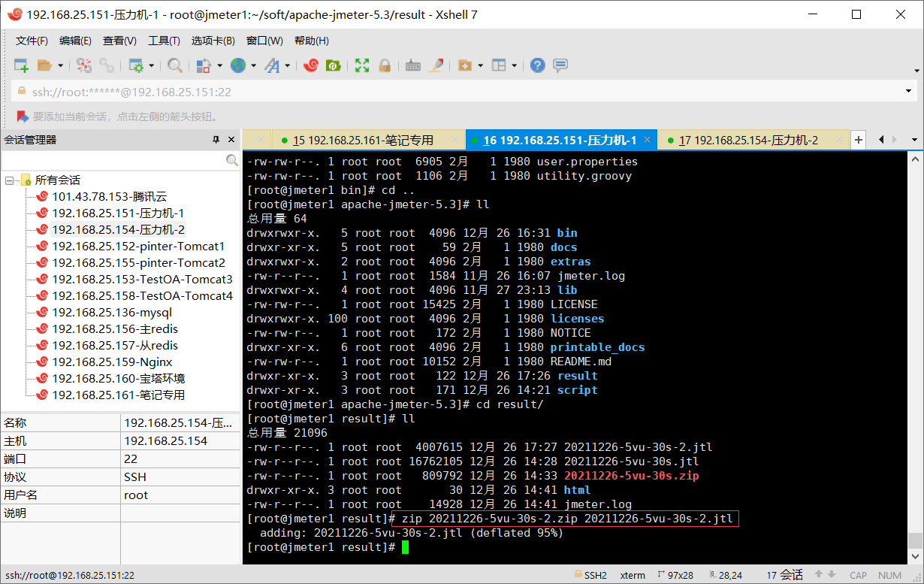Click the greyed Reconnect chain icon

click(107, 66)
